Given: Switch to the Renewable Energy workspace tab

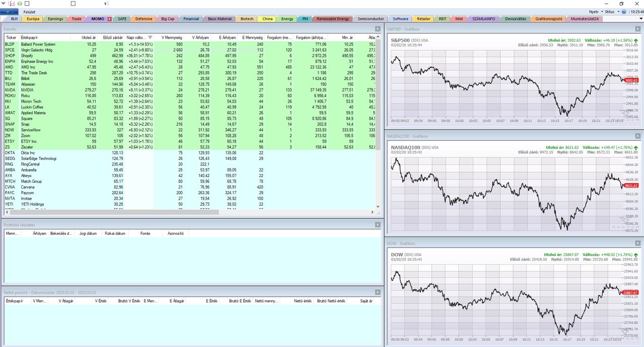Looking at the screenshot, I should (333, 19).
